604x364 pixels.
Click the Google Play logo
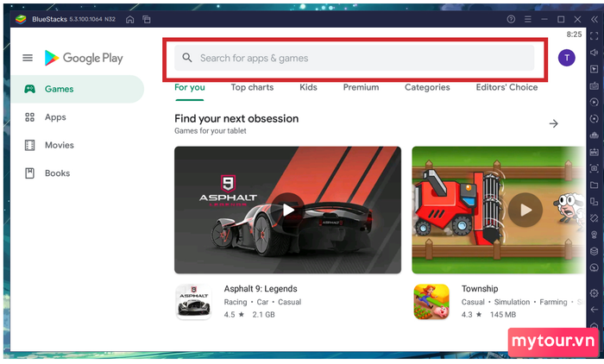coord(84,58)
